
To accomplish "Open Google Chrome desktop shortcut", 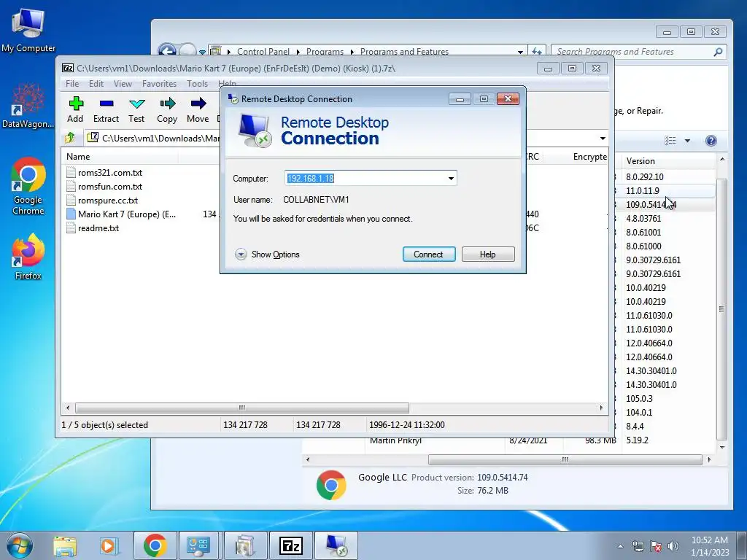I will coord(28,186).
